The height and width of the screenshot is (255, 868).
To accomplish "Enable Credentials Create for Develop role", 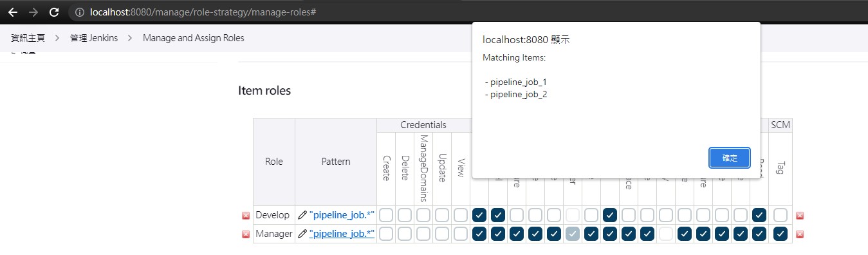I will pyautogui.click(x=386, y=215).
